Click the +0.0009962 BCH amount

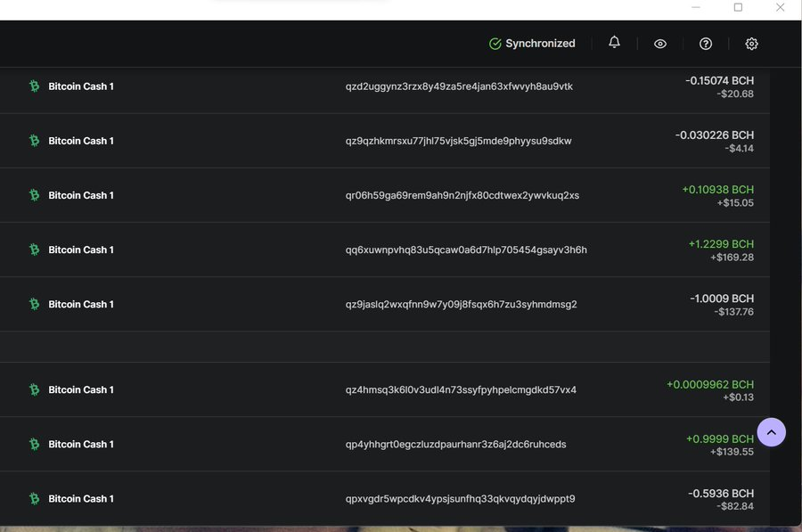point(710,384)
